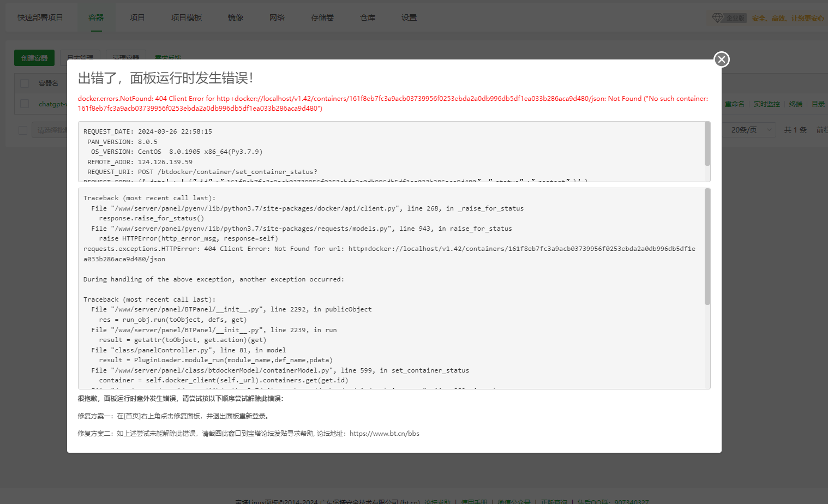This screenshot has height=504, width=828.
Task: Select the 网络 tab
Action: pos(277,17)
